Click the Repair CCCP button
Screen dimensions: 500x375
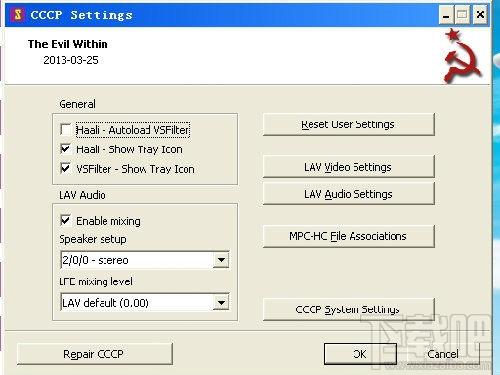pyautogui.click(x=95, y=354)
